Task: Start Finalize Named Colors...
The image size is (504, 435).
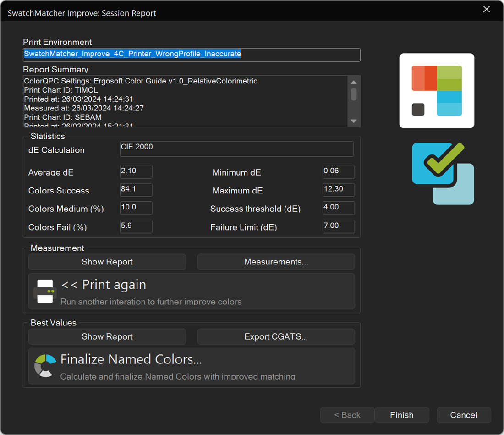Action: [192, 366]
